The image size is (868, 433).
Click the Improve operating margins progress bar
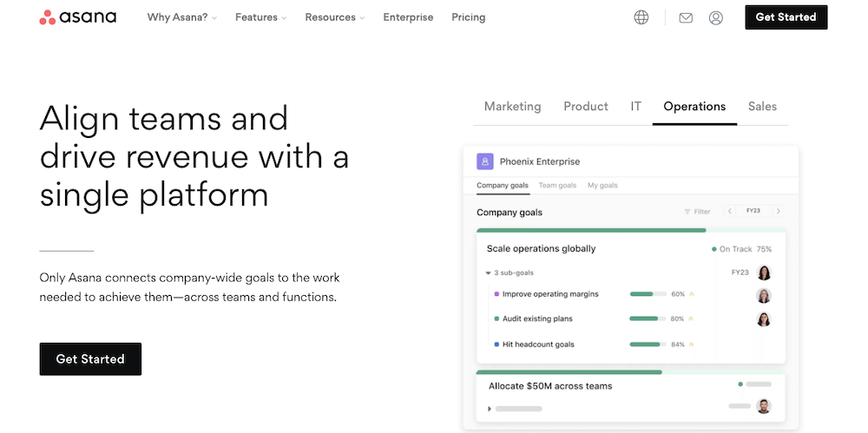click(x=648, y=294)
